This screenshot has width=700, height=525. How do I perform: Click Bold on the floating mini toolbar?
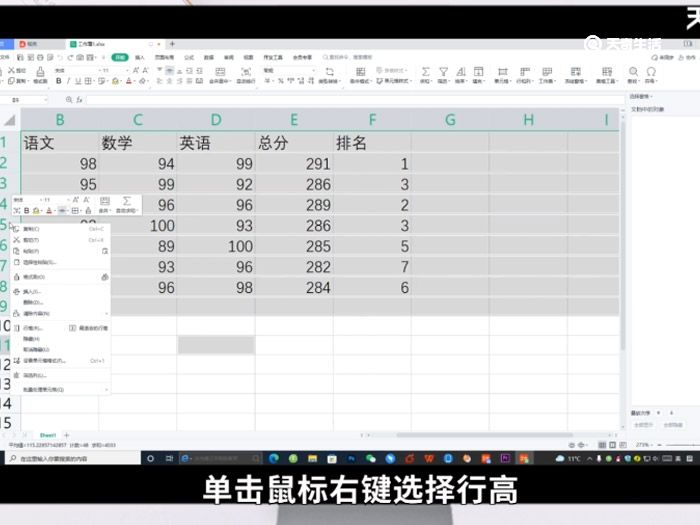(x=26, y=210)
